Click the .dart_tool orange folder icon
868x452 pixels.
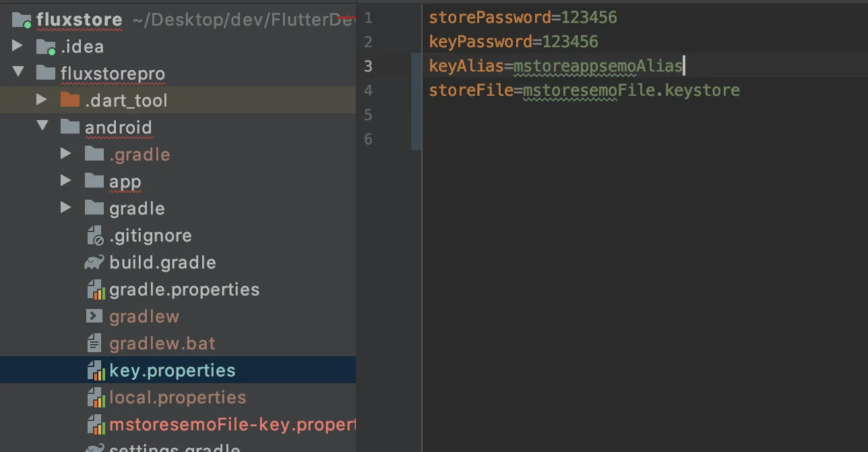(69, 100)
